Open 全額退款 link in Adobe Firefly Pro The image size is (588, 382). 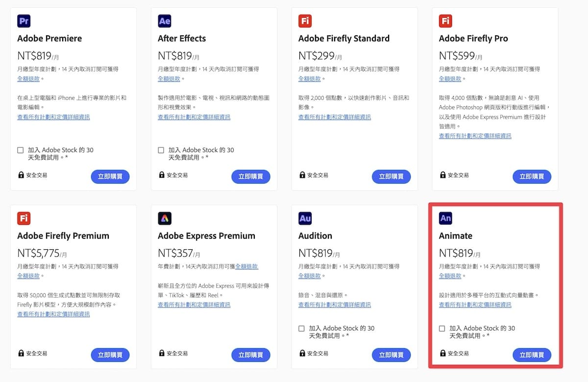point(450,79)
